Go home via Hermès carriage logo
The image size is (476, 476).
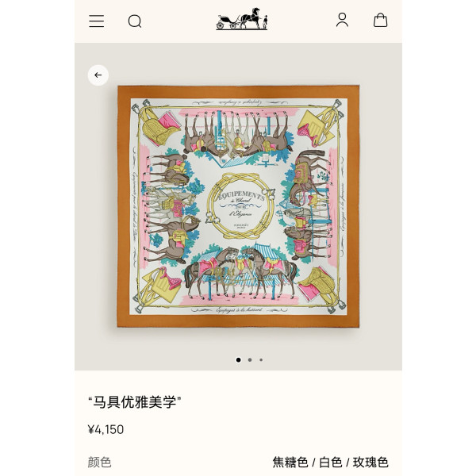point(242,19)
